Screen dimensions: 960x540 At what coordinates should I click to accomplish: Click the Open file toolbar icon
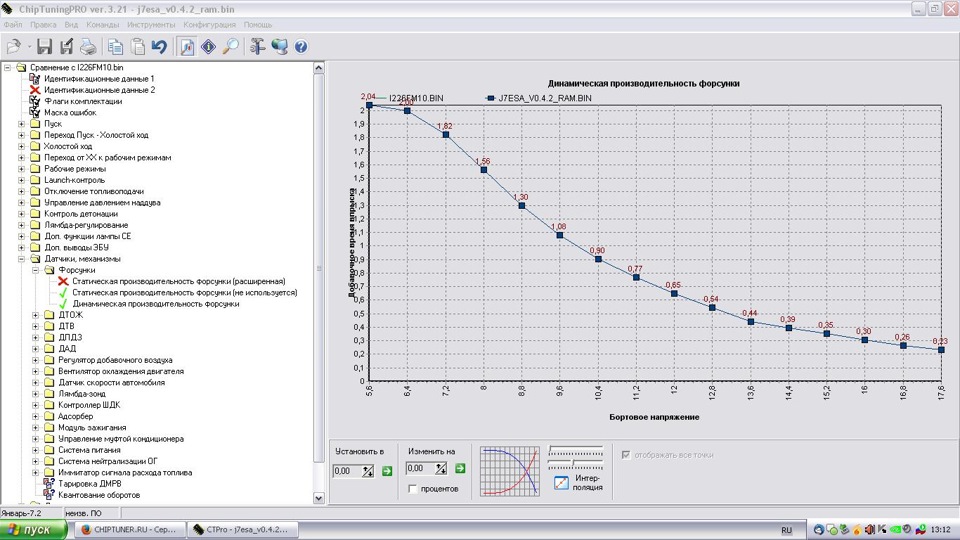(13, 47)
